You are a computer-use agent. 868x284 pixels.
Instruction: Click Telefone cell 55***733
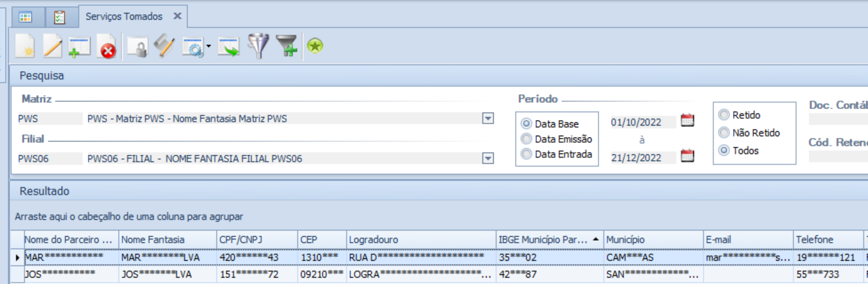point(828,274)
